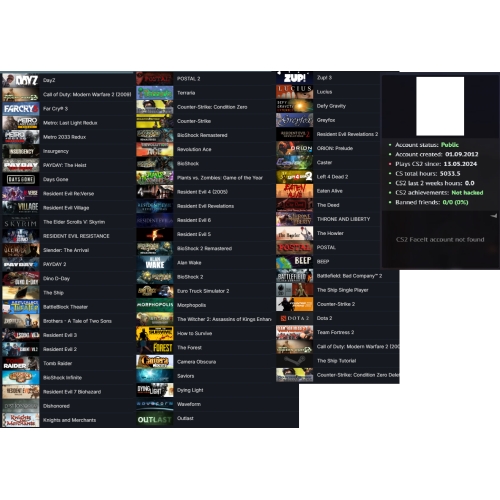Select the Lucius thumbnail
This screenshot has height=500, width=500.
click(295, 92)
